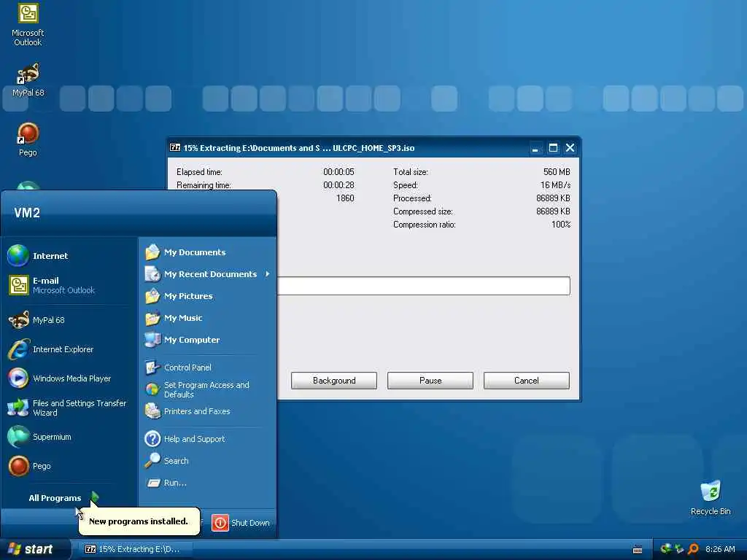The height and width of the screenshot is (560, 747).
Task: Expand My Recent Documents submenu
Action: [x=207, y=274]
